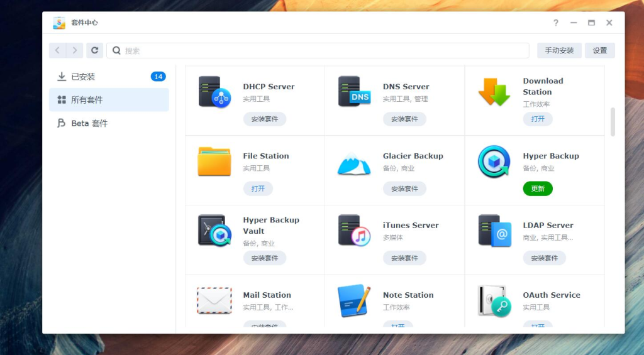
Task: Click the File Station folder icon
Action: [x=214, y=161]
